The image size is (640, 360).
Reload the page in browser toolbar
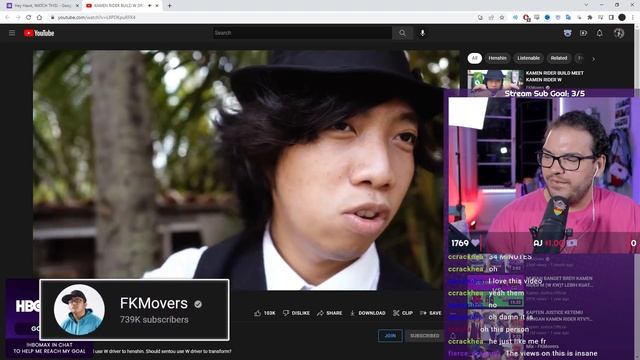pyautogui.click(x=29, y=18)
